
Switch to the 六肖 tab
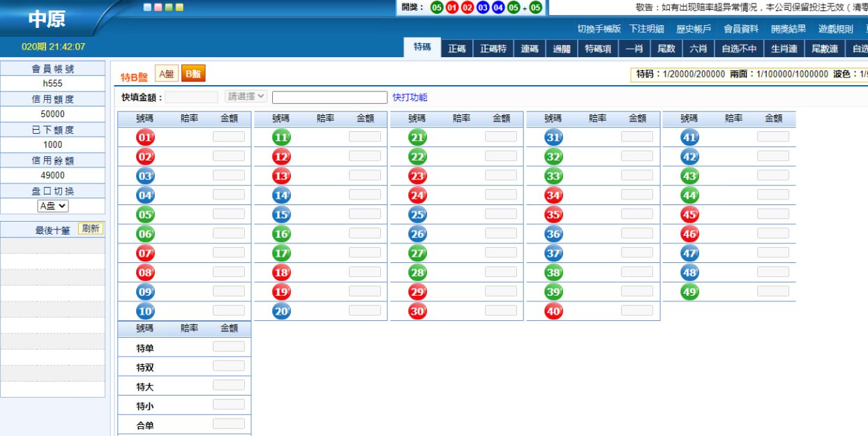[698, 49]
